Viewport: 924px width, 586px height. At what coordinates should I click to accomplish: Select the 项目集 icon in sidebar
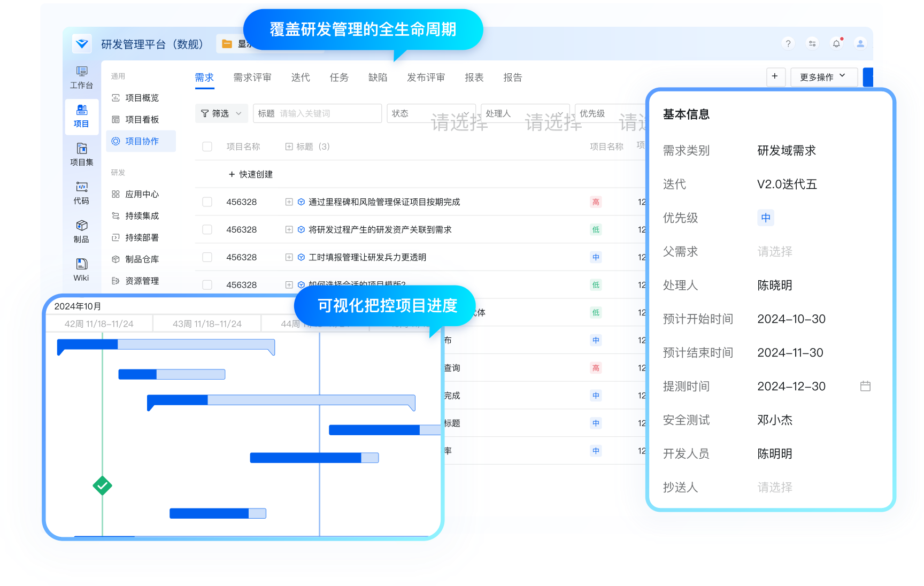tap(81, 154)
